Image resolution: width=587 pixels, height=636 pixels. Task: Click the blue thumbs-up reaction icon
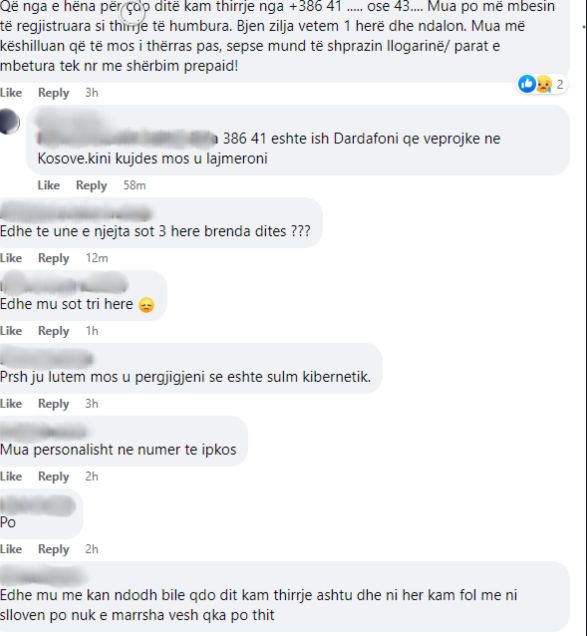(x=527, y=84)
